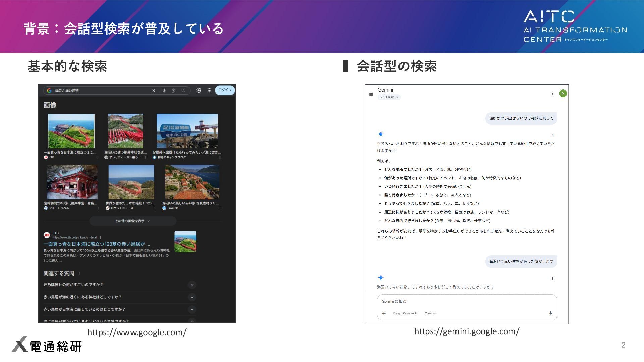Open options next to 関連する質問 heading
Screen dimensions: 644x362
tap(79, 274)
